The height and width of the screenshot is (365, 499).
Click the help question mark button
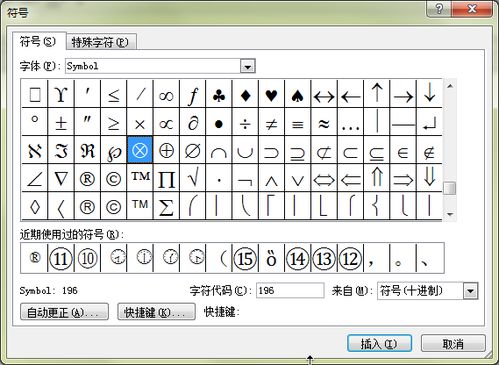(439, 9)
